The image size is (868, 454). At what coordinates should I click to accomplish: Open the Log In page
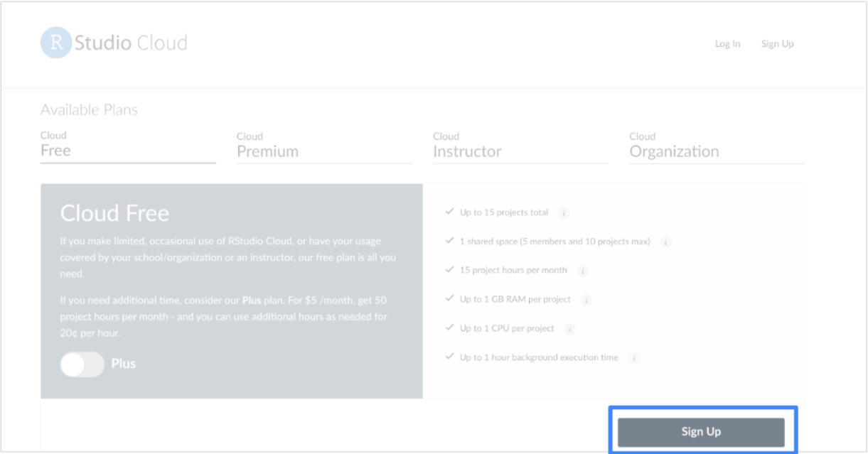(727, 43)
